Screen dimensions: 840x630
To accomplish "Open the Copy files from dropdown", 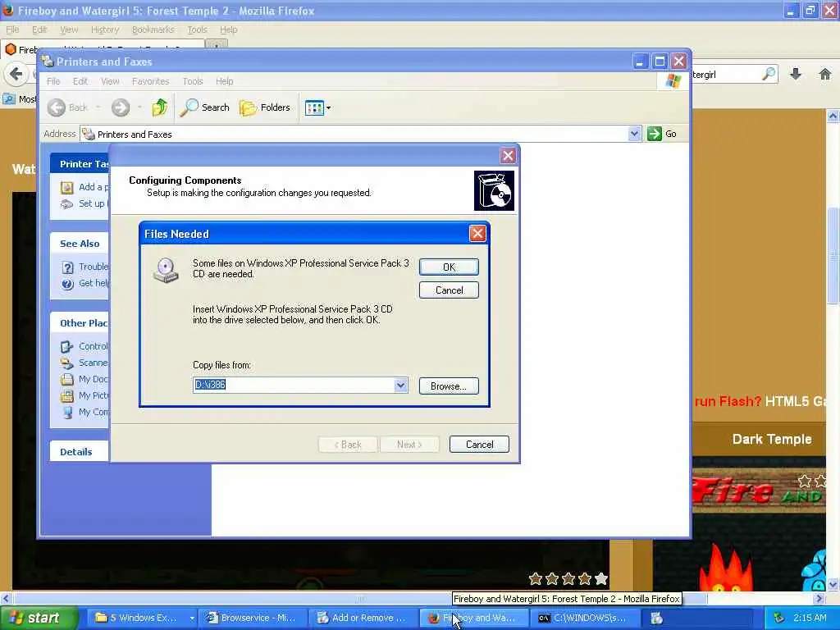I will (x=400, y=385).
